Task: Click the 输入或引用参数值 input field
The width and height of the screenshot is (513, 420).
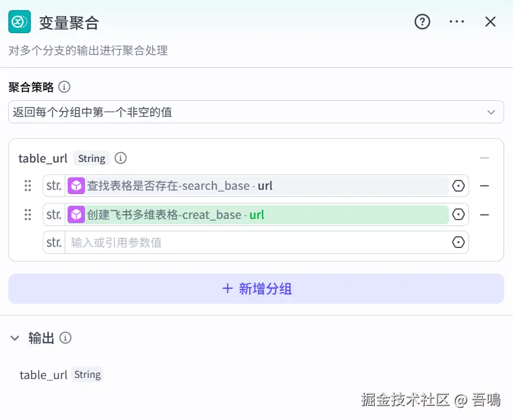Action: pos(258,243)
